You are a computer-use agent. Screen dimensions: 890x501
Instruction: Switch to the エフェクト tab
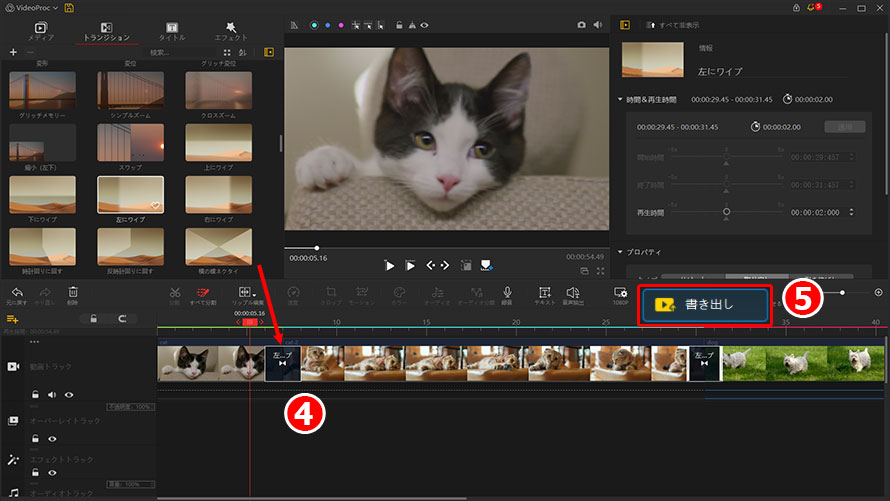tap(230, 31)
